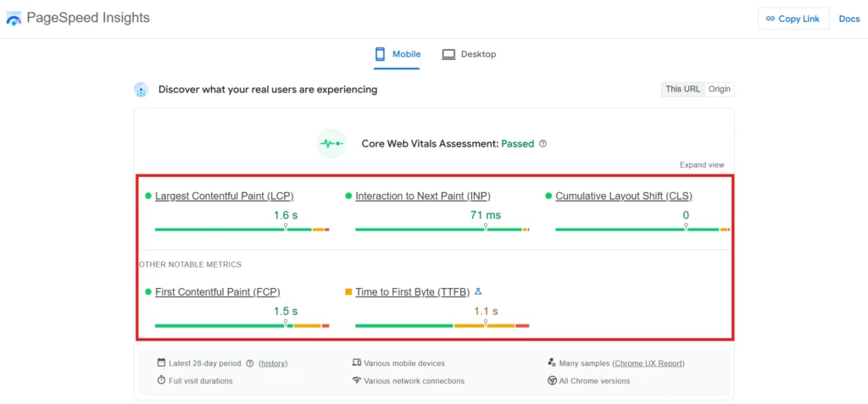Click the 71 ms INP value

486,215
